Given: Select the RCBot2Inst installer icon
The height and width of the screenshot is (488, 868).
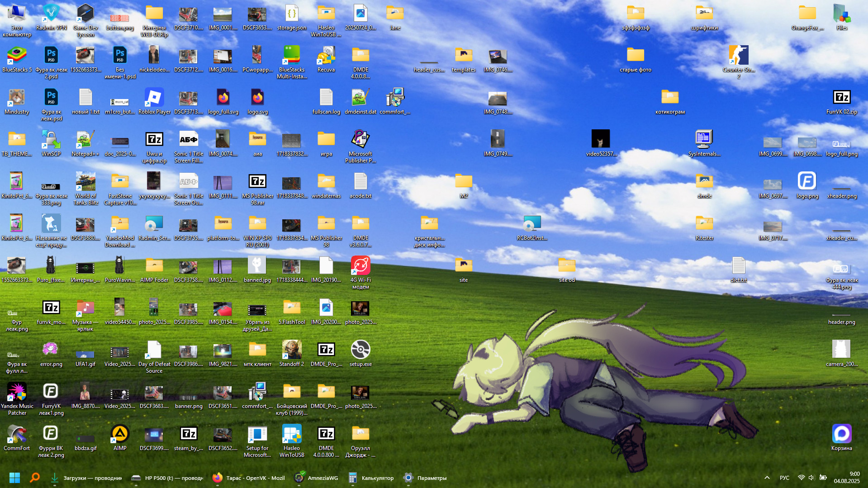Looking at the screenshot, I should pos(532,227).
